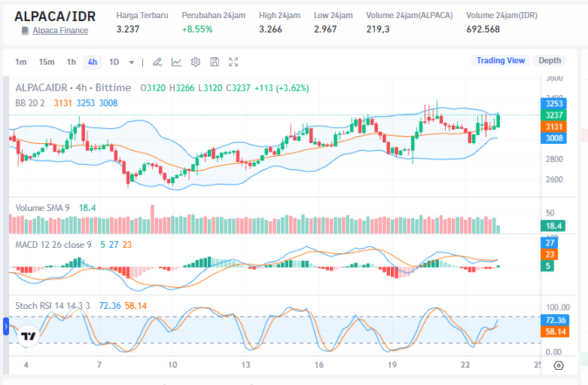Click the save chart floppy icon
This screenshot has height=385, width=588.
point(215,62)
